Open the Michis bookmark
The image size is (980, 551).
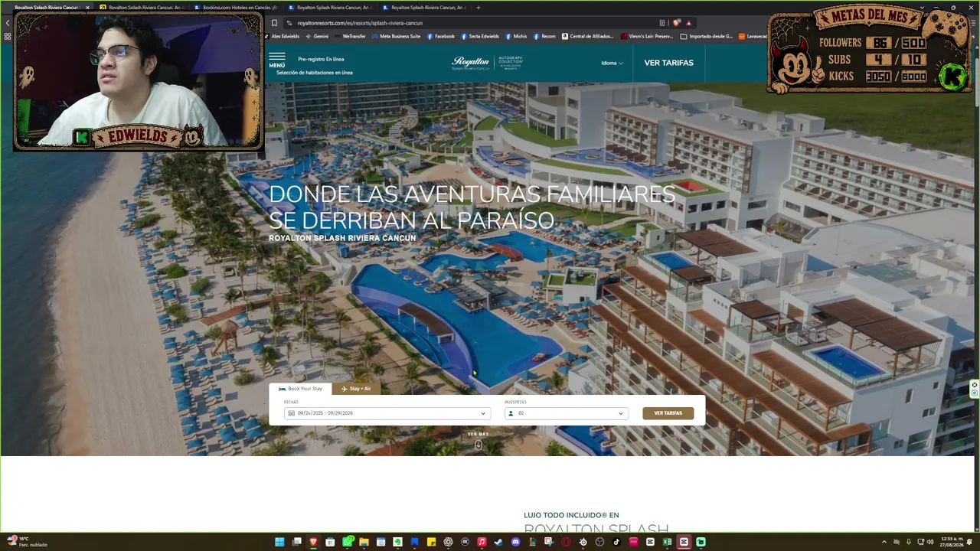516,36
